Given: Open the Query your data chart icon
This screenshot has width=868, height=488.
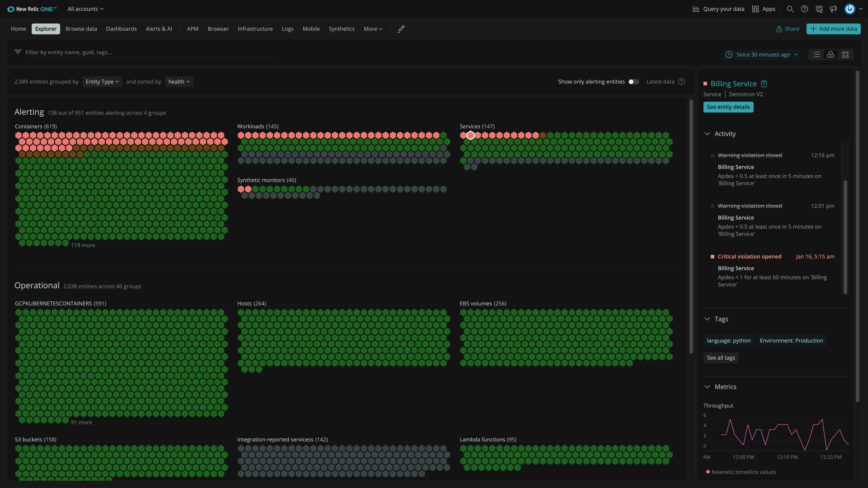Looking at the screenshot, I should [x=696, y=9].
